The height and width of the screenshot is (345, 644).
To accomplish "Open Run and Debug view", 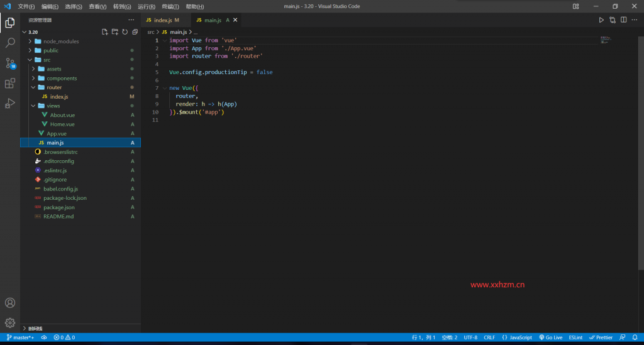I will (x=10, y=103).
